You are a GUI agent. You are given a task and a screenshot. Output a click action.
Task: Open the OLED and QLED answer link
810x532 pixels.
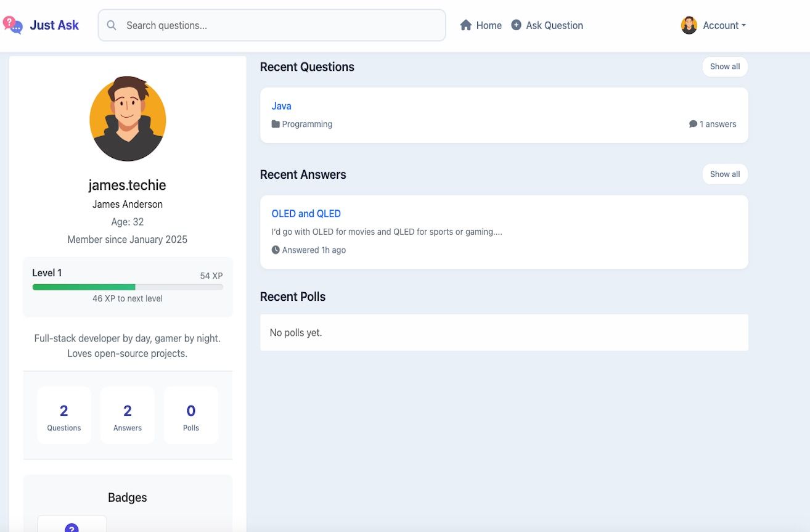click(306, 213)
